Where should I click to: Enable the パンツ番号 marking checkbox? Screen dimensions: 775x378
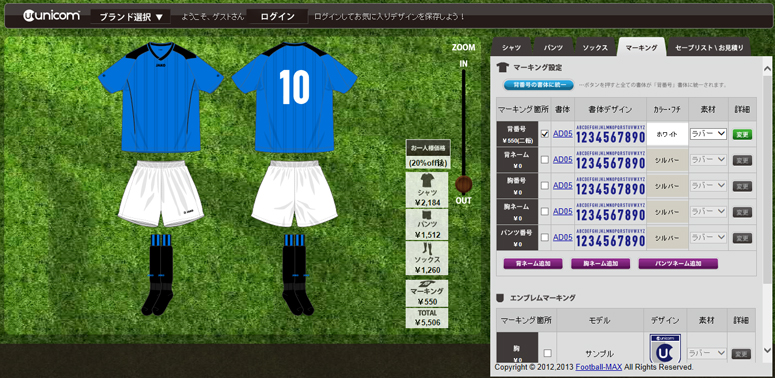coord(545,237)
